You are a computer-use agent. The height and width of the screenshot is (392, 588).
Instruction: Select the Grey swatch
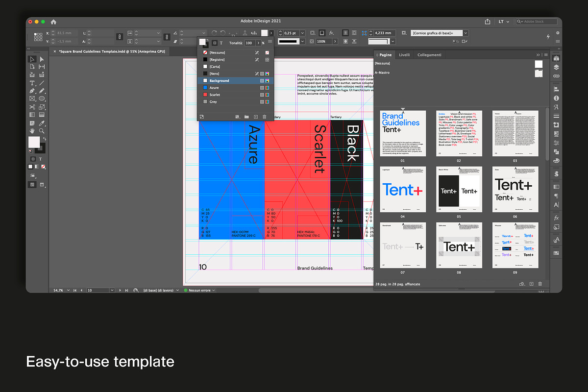(x=235, y=101)
